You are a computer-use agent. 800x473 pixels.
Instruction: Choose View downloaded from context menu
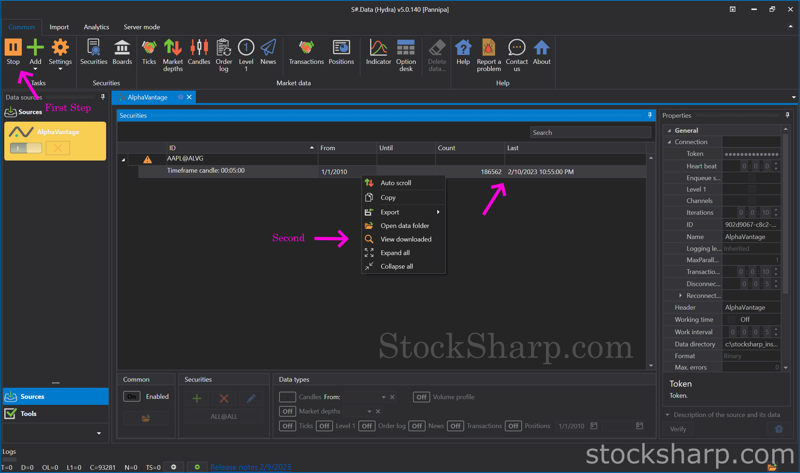click(x=405, y=239)
